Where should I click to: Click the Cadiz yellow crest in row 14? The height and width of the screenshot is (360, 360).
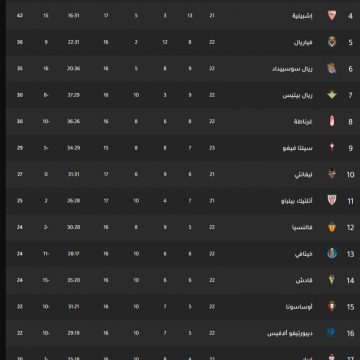[332, 280]
